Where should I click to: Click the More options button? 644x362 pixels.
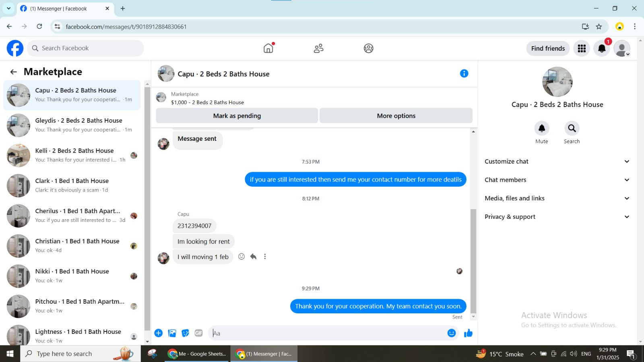pyautogui.click(x=396, y=116)
